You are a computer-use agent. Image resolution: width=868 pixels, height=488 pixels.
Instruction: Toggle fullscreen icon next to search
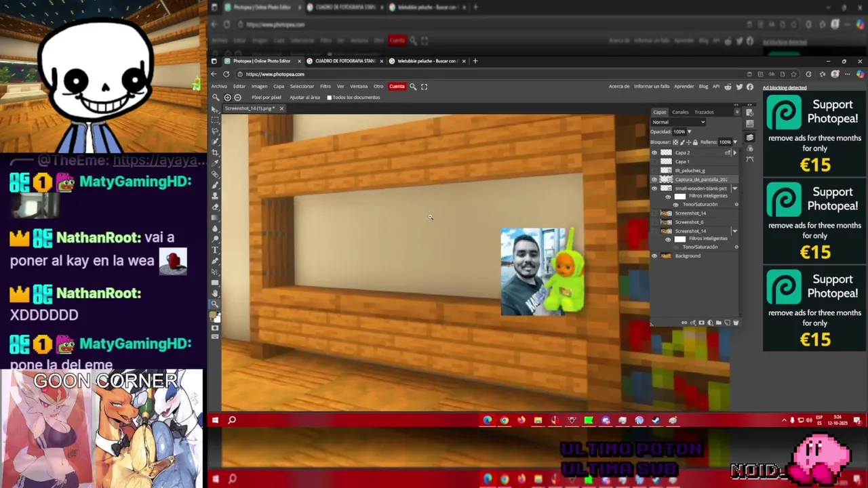click(x=425, y=87)
